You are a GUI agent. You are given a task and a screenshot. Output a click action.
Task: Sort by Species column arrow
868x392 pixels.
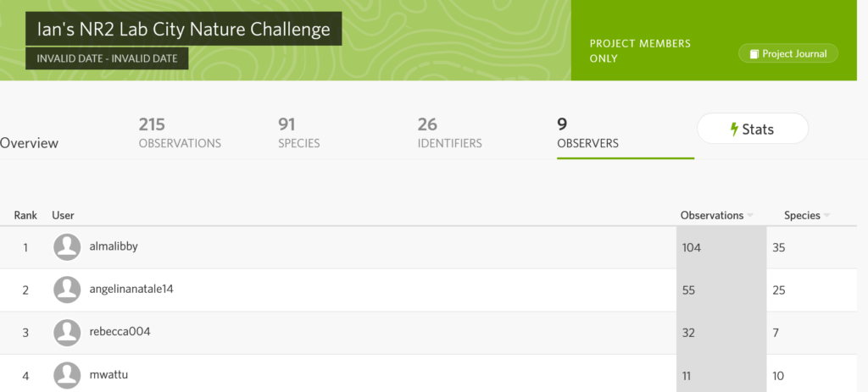point(826,216)
